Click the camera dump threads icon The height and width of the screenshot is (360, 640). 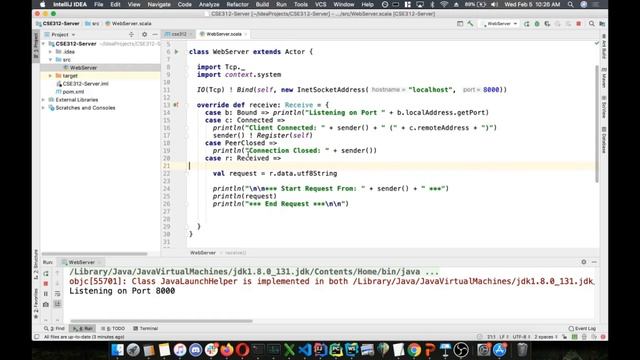point(46,304)
